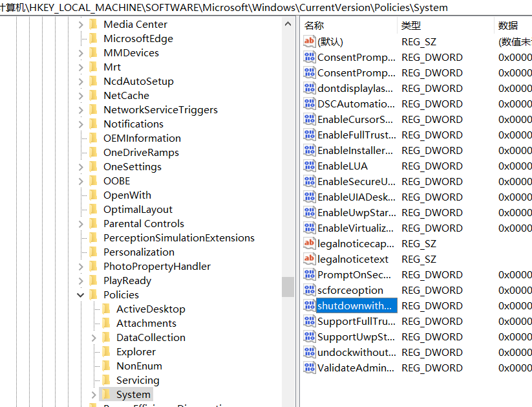Image resolution: width=532 pixels, height=407 pixels.
Task: Click the icon beside dontdisplaylastusername value
Action: [x=310, y=88]
